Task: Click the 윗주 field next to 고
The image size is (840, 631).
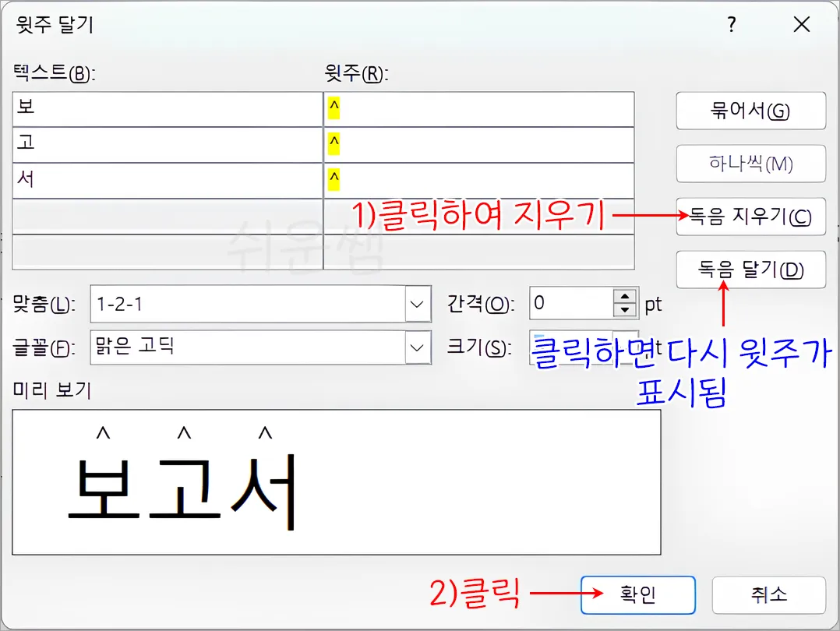Action: (468, 144)
